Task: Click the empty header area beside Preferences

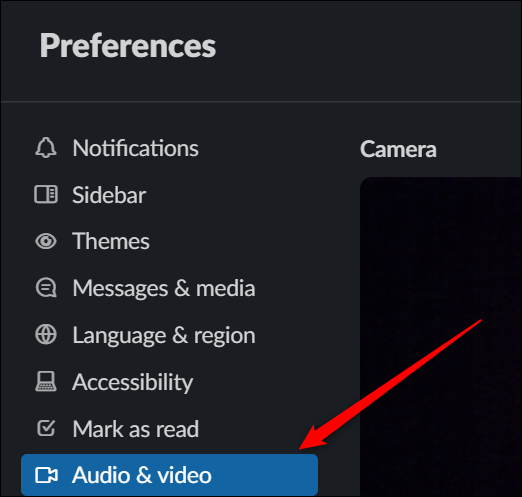Action: [x=367, y=50]
